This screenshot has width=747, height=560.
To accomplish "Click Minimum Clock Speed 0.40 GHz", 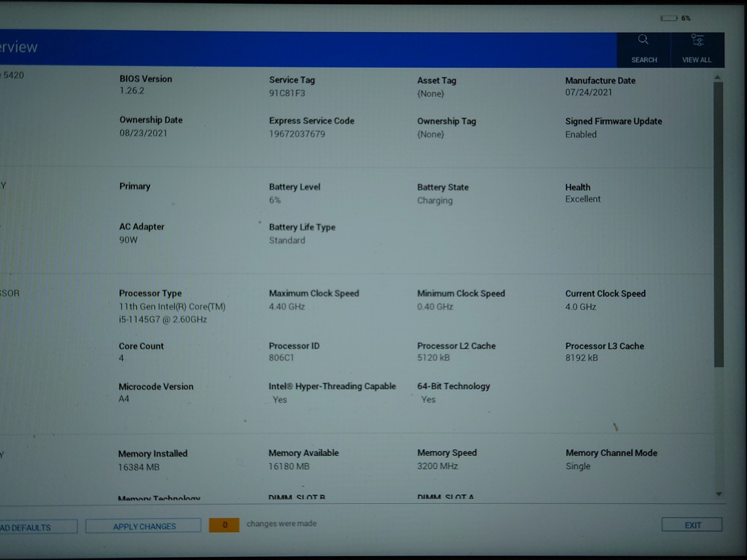I will pos(435,307).
